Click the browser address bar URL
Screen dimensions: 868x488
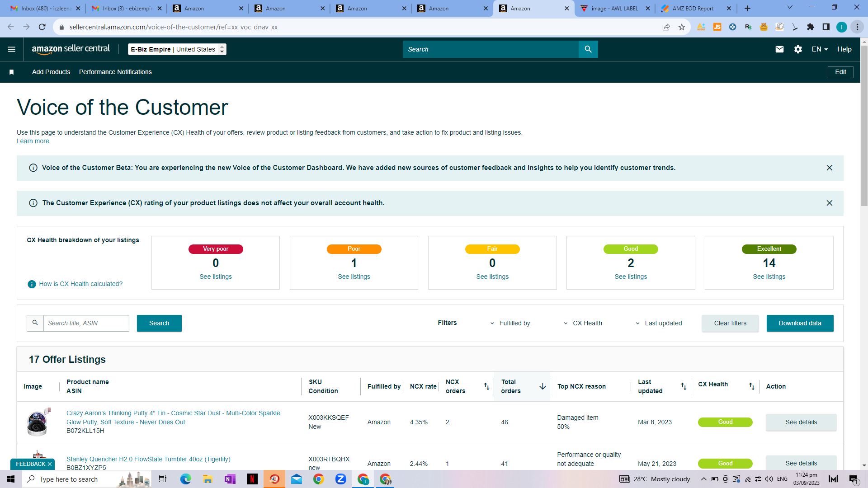coord(174,27)
